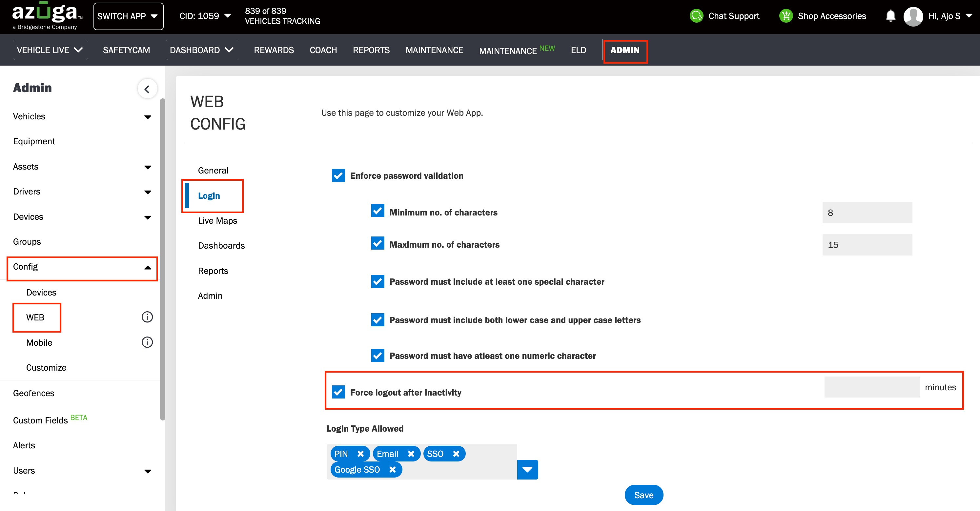The width and height of the screenshot is (980, 511).
Task: Go to COACH tab
Action: point(323,50)
